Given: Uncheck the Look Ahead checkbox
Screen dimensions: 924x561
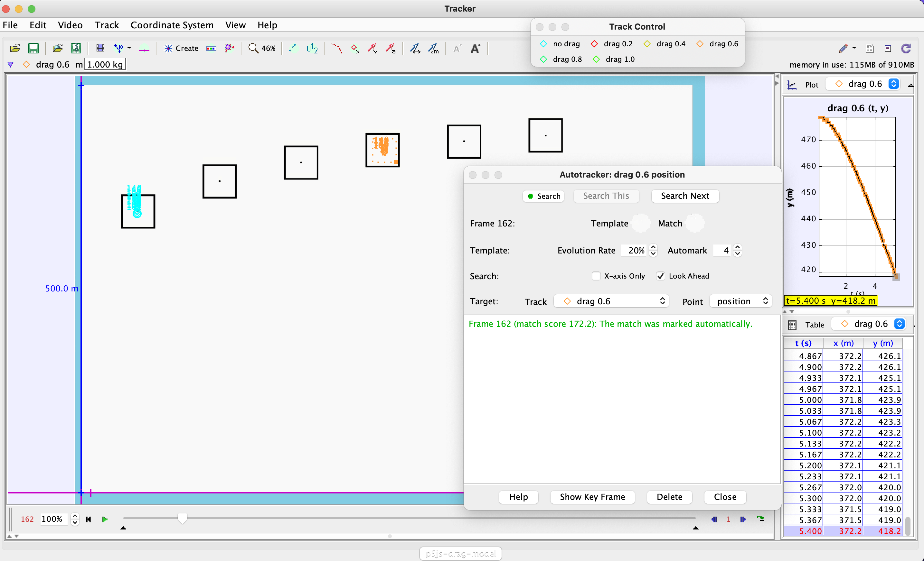Looking at the screenshot, I should click(660, 276).
